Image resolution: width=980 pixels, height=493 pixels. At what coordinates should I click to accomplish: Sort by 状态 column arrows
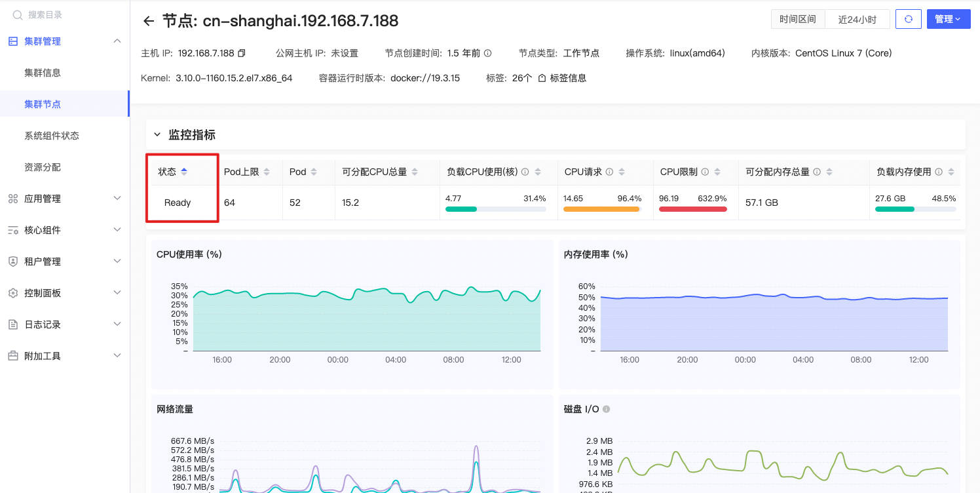184,172
